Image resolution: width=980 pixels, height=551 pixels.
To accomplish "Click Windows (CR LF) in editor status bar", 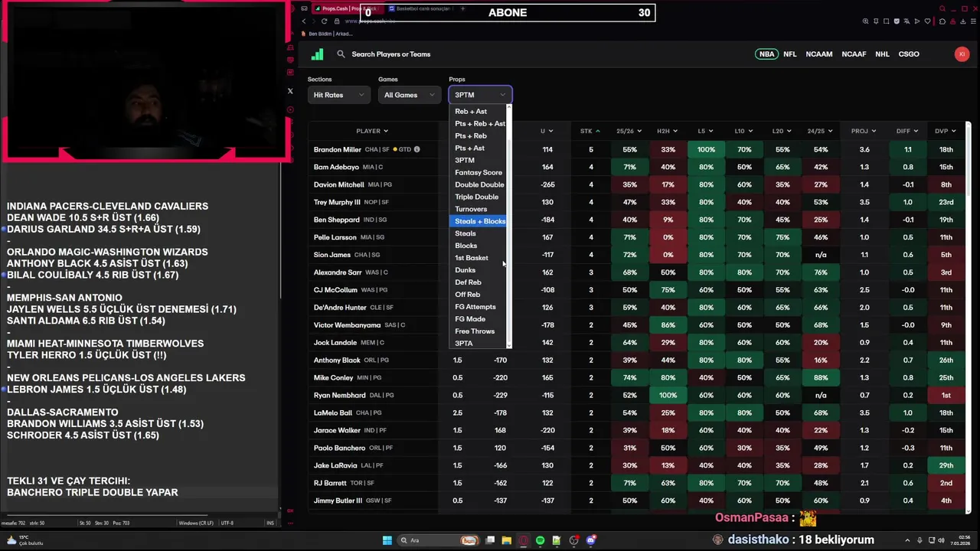I will point(196,523).
